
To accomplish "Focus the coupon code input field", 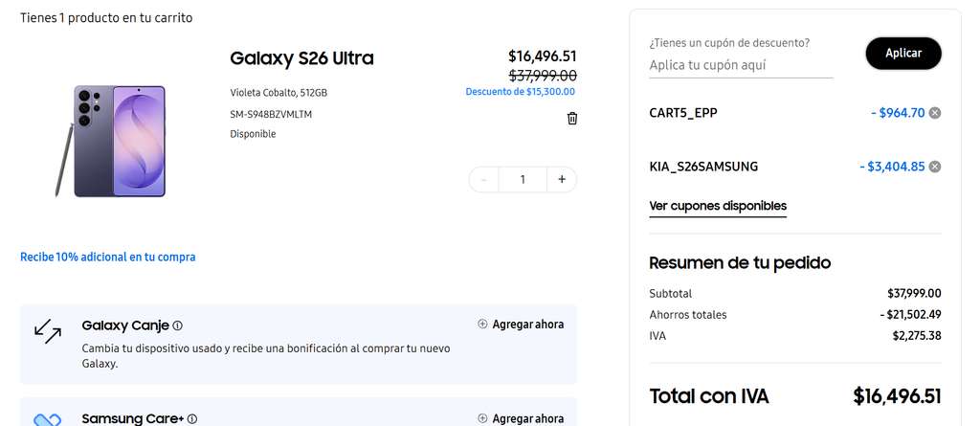I will [741, 65].
